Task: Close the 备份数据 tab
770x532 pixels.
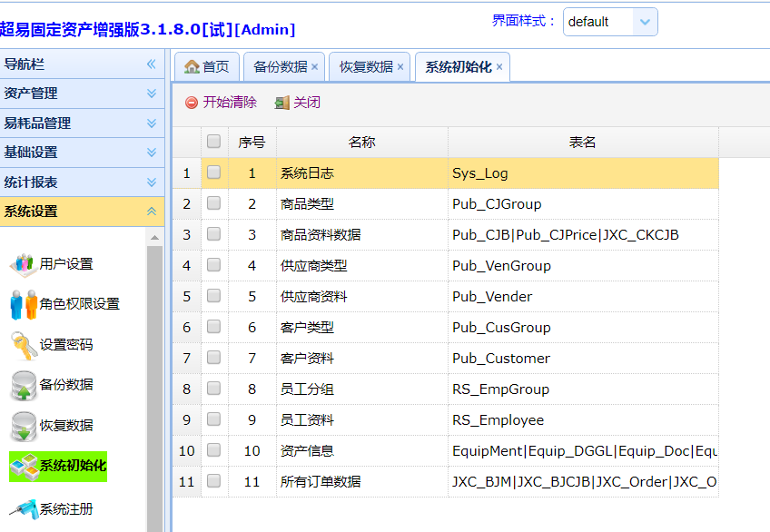Action: pos(314,67)
